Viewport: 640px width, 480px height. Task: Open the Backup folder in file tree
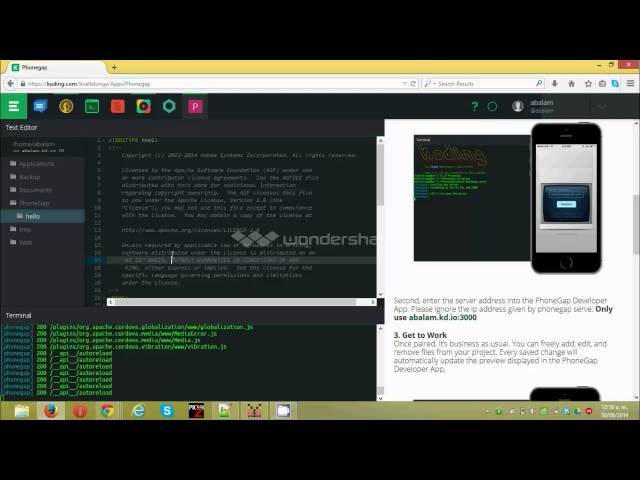(25, 177)
